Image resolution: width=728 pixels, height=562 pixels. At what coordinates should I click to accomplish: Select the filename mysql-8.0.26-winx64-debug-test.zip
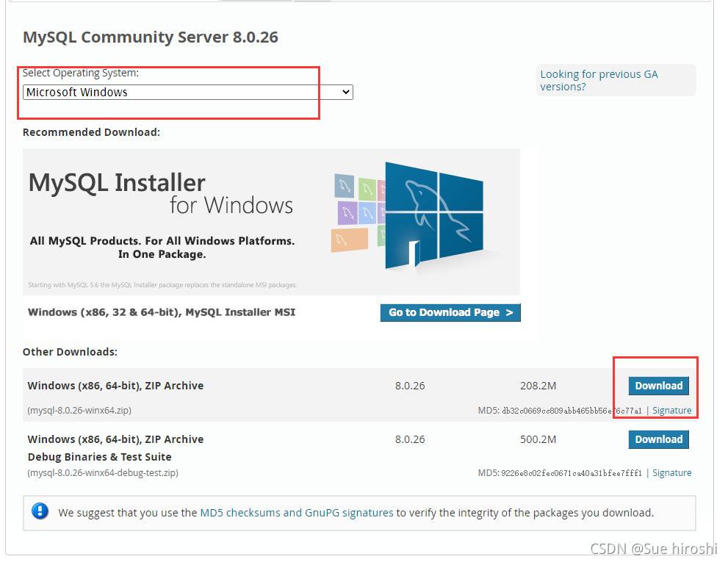pos(103,473)
